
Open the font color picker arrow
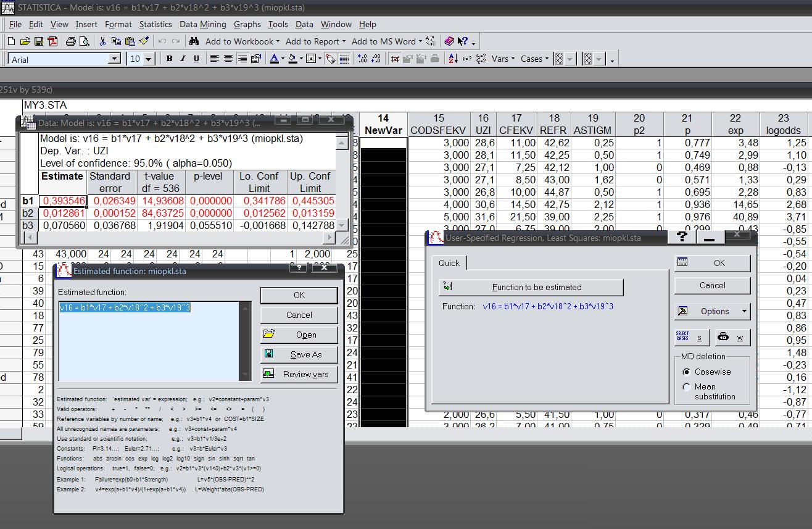tap(283, 59)
